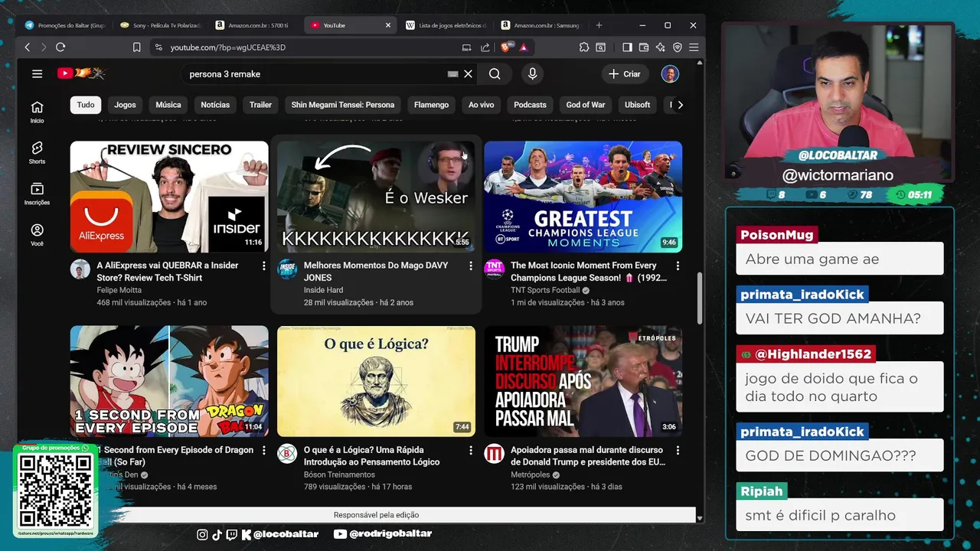Click the Criar button

pos(625,74)
